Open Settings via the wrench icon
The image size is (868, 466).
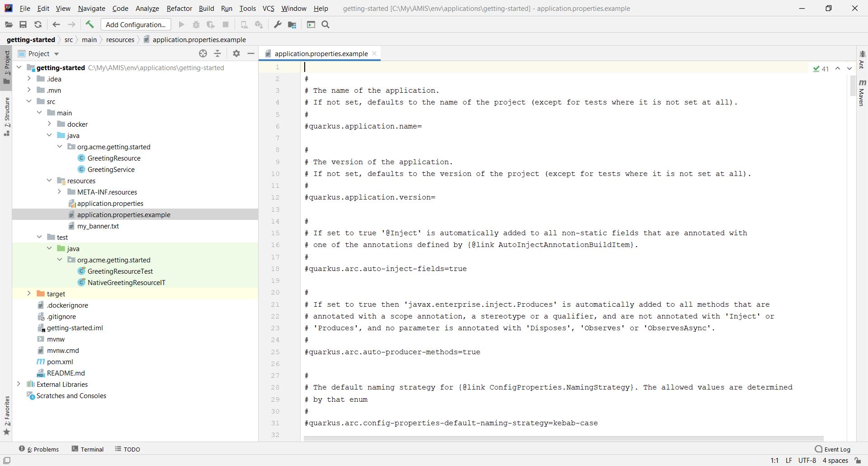(x=278, y=25)
